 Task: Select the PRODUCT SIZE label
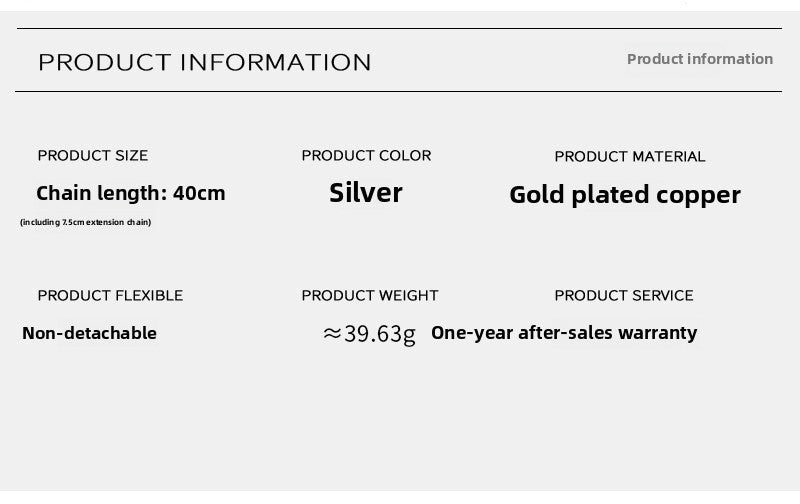(92, 155)
